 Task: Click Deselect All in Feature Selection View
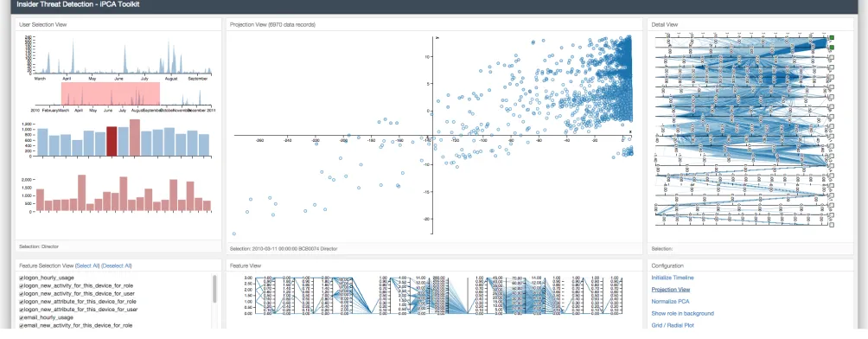[117, 265]
